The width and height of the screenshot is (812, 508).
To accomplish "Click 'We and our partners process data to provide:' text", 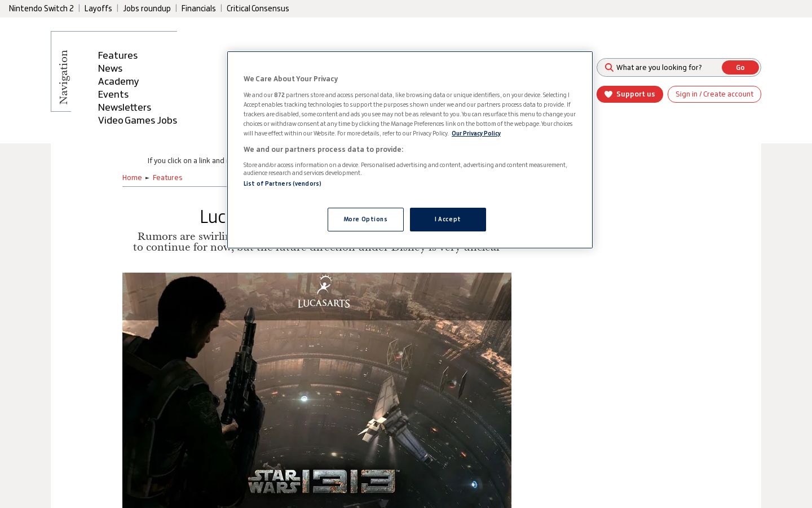I will (324, 150).
